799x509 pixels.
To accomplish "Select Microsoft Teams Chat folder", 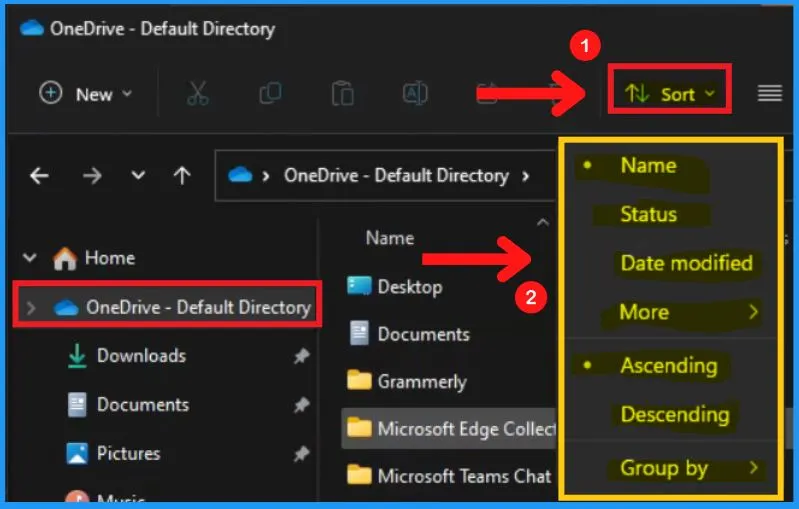I will click(464, 476).
